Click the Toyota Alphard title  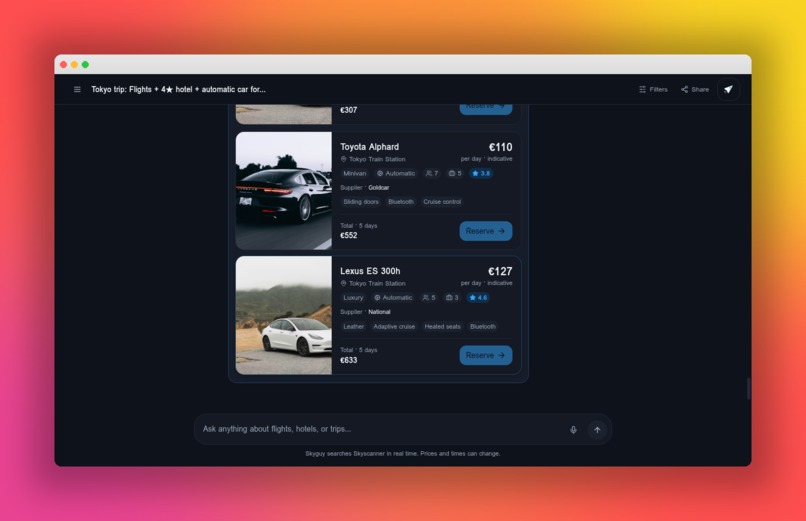(369, 147)
